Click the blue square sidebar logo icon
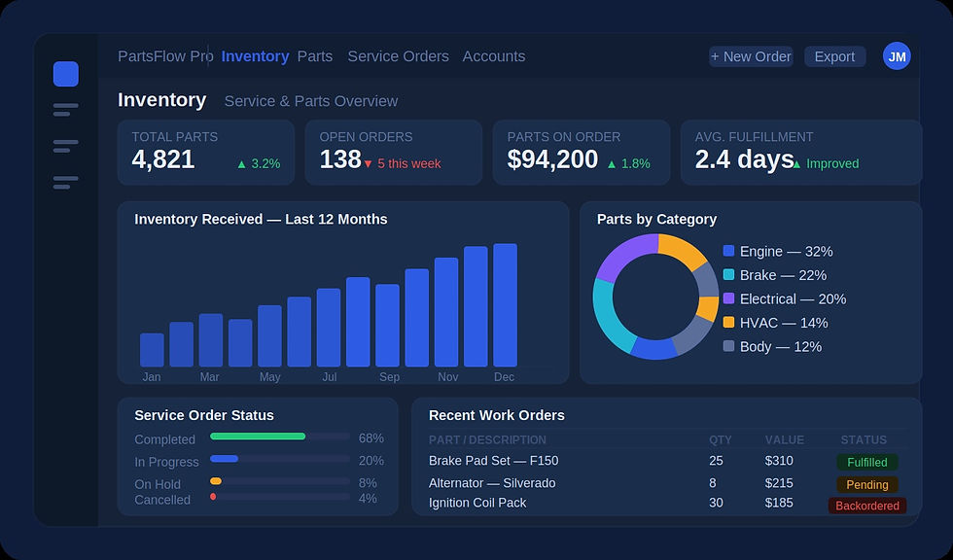The image size is (953, 560). coord(66,74)
